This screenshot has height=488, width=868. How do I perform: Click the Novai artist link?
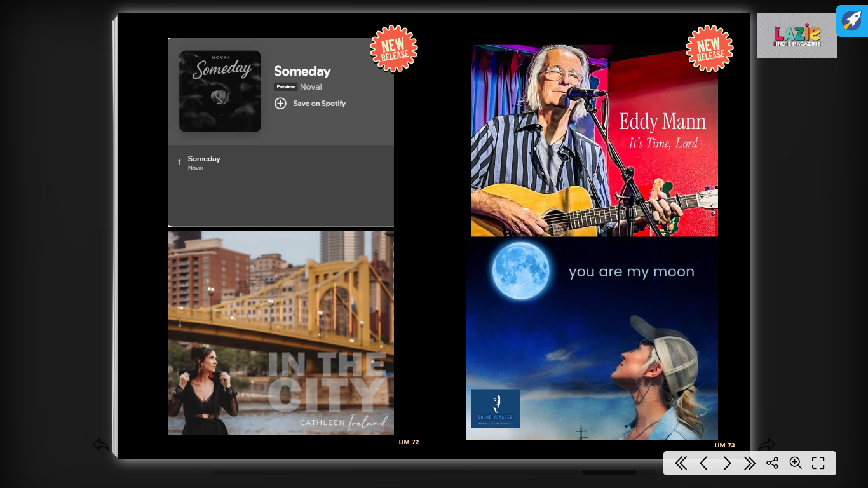pyautogui.click(x=311, y=87)
